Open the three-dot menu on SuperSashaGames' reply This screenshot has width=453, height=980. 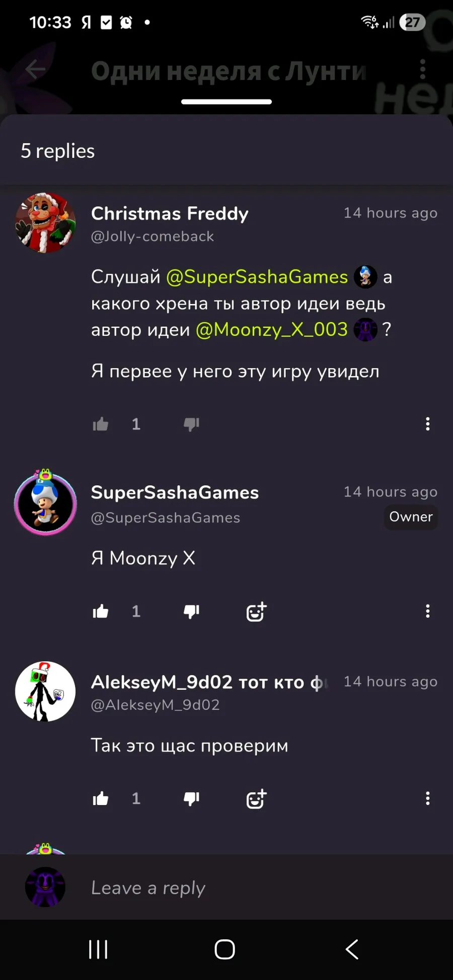tap(428, 611)
